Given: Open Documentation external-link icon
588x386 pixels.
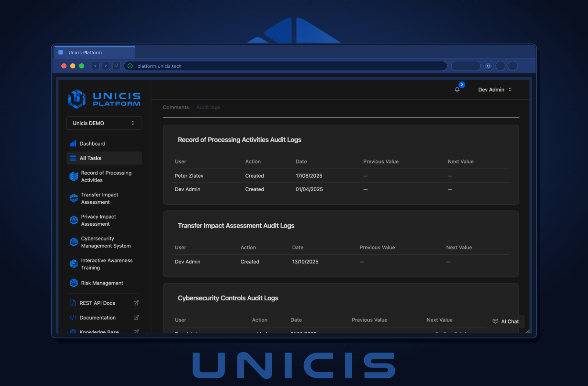Looking at the screenshot, I should tap(136, 318).
